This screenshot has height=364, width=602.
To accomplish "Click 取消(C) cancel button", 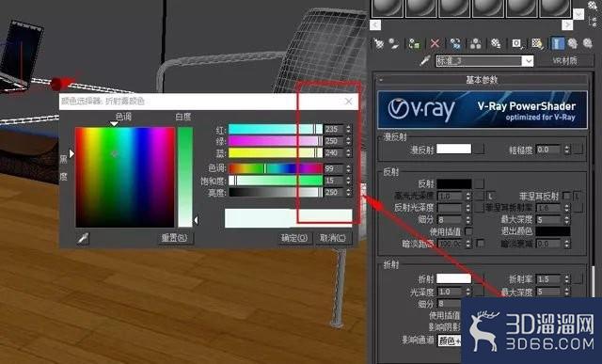I will coord(333,238).
